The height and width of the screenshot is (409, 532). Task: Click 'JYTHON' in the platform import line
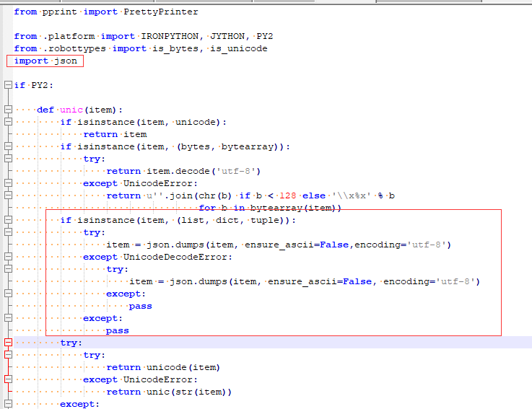227,36
